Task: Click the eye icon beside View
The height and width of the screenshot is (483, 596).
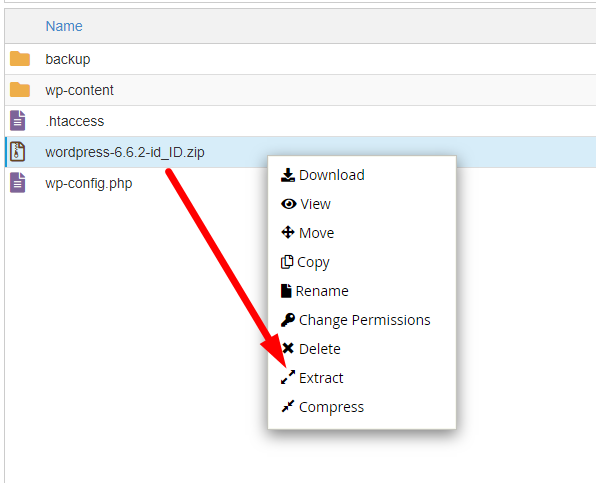Action: click(x=288, y=204)
